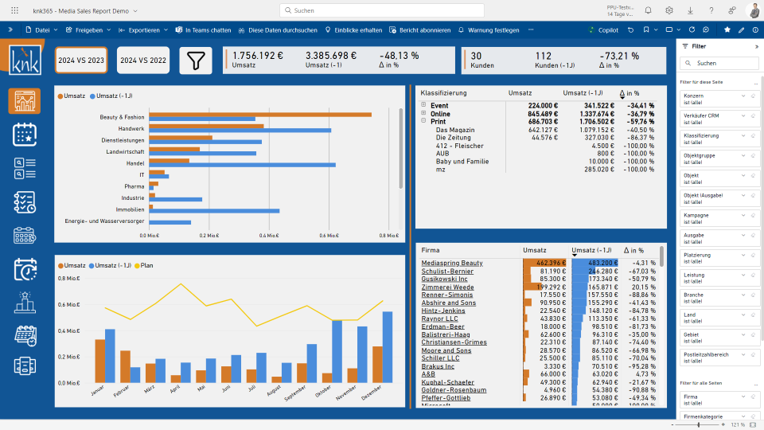The width and height of the screenshot is (764, 430).
Task: Click the Firma table vertical scrollbar
Action: click(661, 256)
